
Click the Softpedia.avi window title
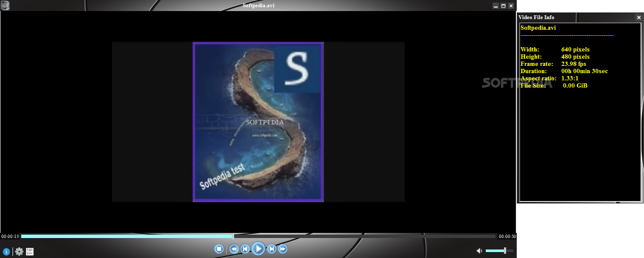click(258, 6)
